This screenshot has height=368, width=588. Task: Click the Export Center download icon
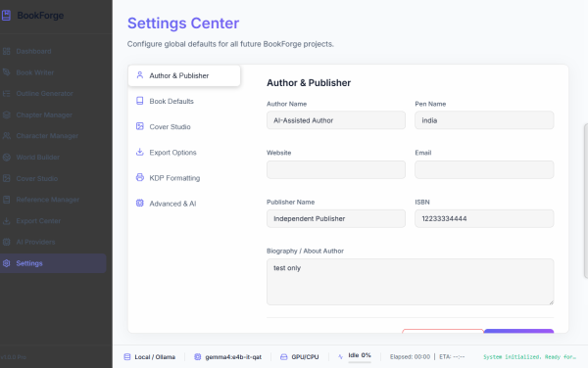[x=7, y=221]
